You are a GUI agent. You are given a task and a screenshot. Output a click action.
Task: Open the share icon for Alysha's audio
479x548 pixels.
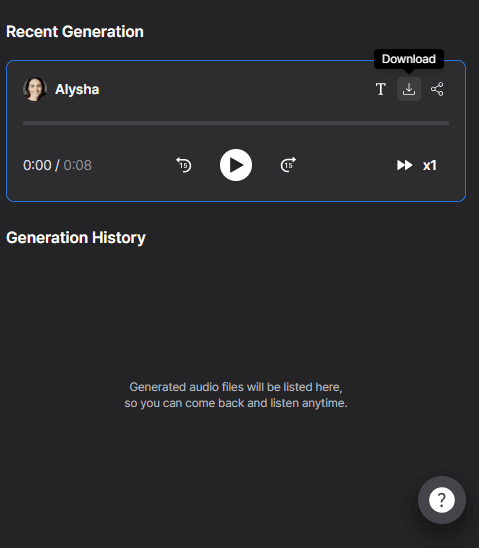pos(437,89)
